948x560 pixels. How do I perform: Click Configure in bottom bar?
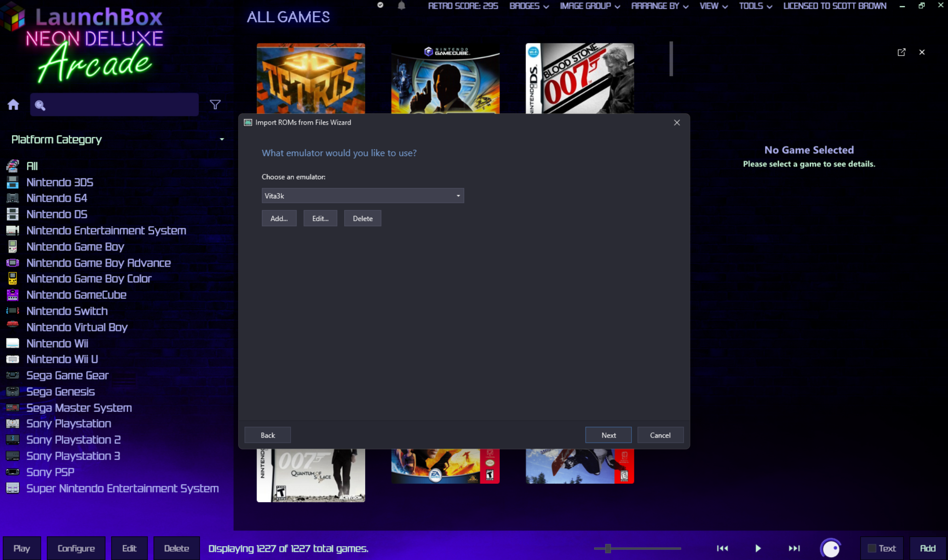tap(76, 548)
